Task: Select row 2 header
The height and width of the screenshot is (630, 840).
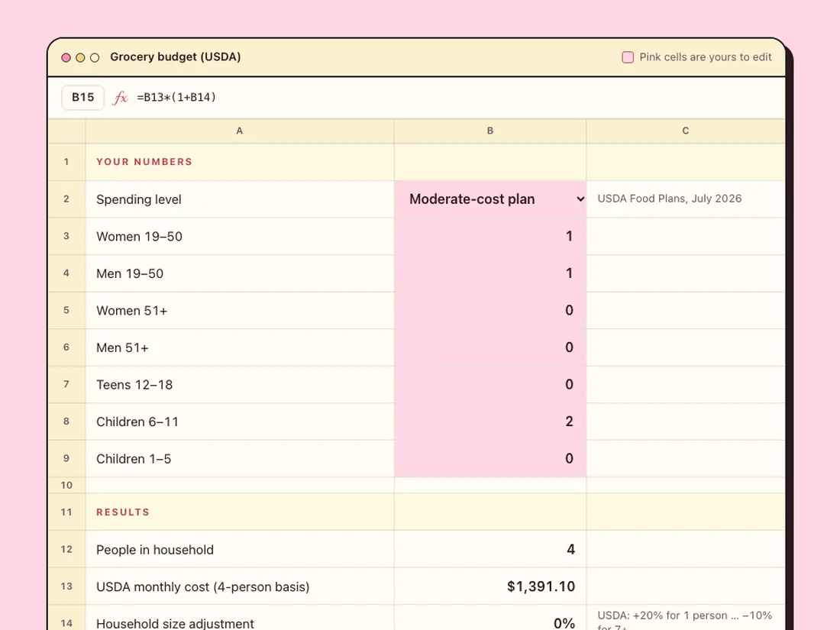Action: (x=66, y=199)
